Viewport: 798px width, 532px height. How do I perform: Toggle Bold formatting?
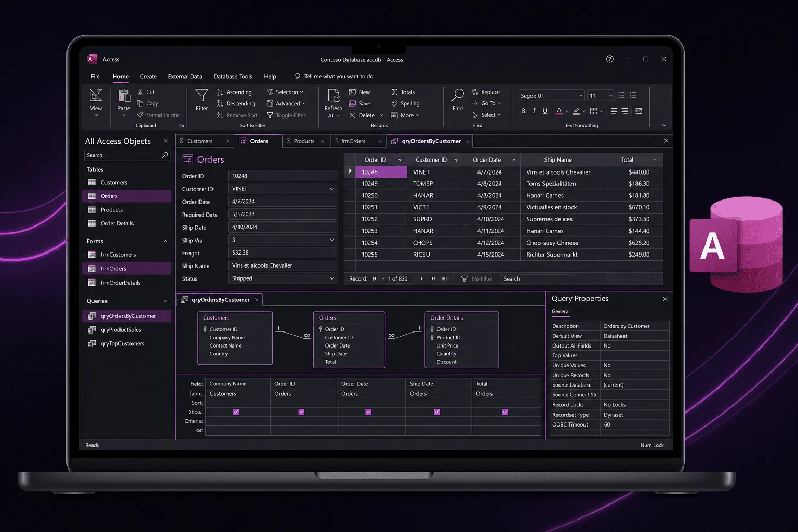pos(523,111)
